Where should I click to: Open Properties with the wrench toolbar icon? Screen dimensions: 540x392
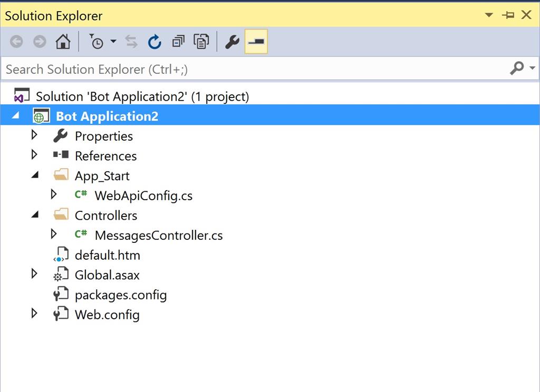[x=232, y=42]
